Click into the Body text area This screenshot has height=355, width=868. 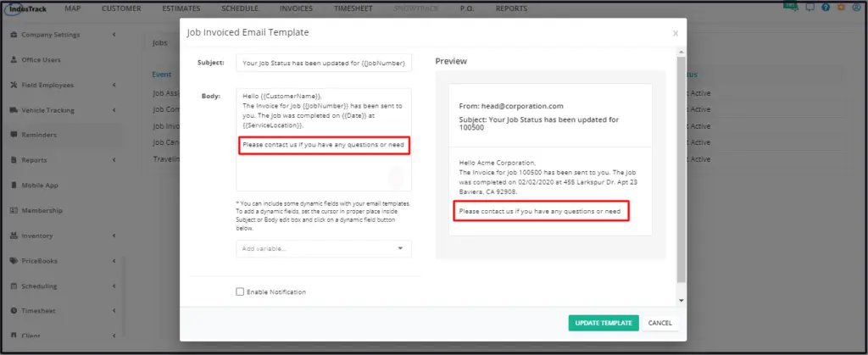324,139
